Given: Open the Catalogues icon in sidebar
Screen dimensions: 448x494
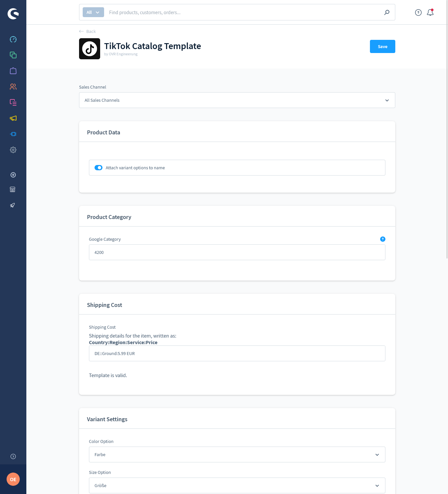Looking at the screenshot, I should pyautogui.click(x=13, y=55).
